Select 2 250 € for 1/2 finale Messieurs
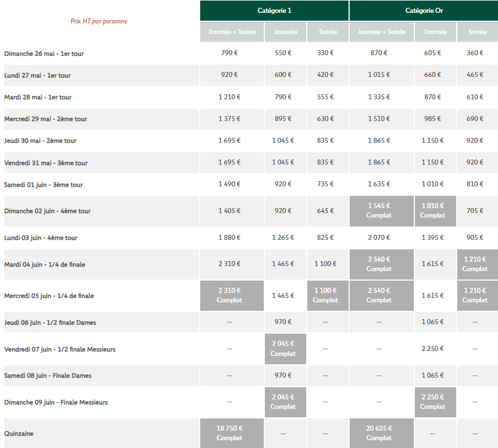This screenshot has height=448, width=498. point(433,349)
